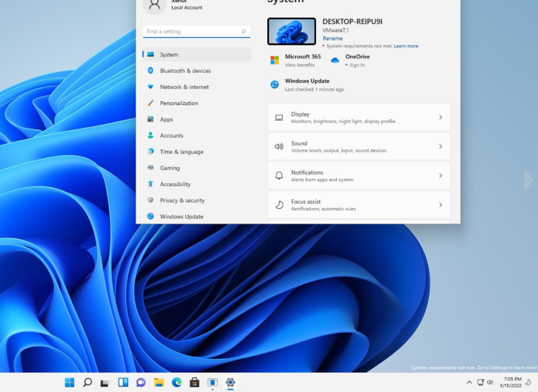Expand the Display row chevron
Screen dimensions: 538x392
[x=440, y=117]
